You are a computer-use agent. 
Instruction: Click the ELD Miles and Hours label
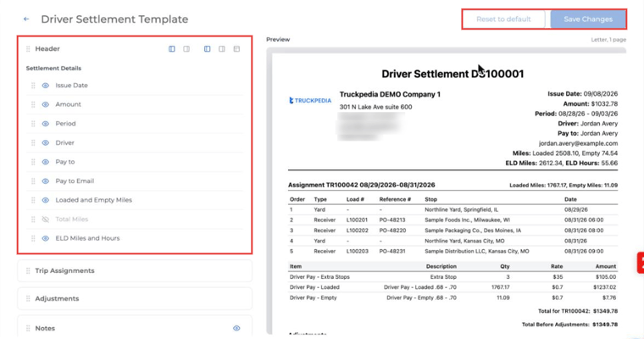point(87,238)
